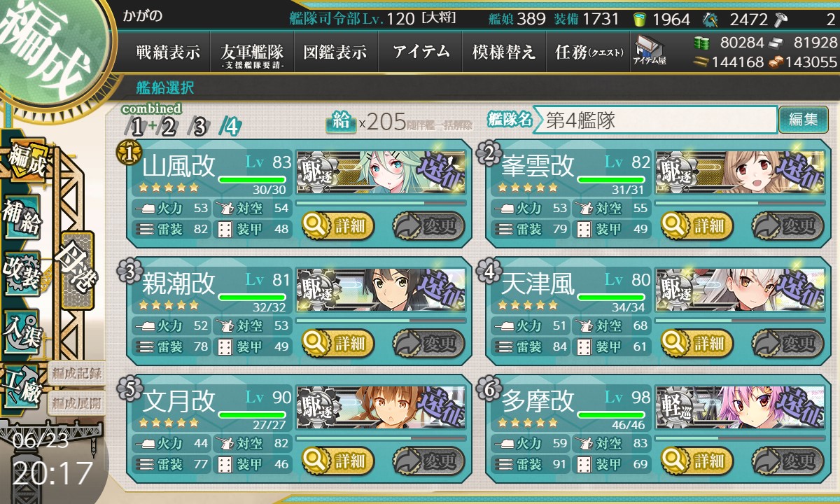Viewport: 840px width, 504px height.
Task: Select the fleet 2 tab
Action: (168, 127)
